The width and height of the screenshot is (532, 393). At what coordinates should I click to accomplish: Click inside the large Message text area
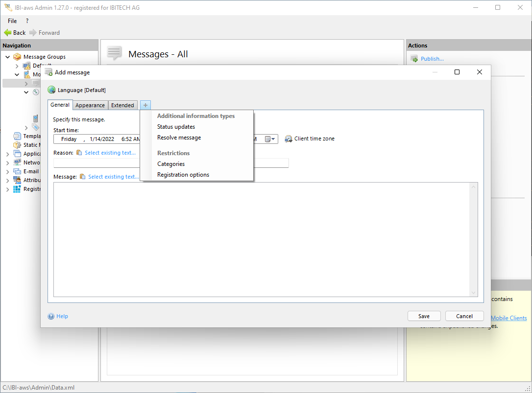265,239
